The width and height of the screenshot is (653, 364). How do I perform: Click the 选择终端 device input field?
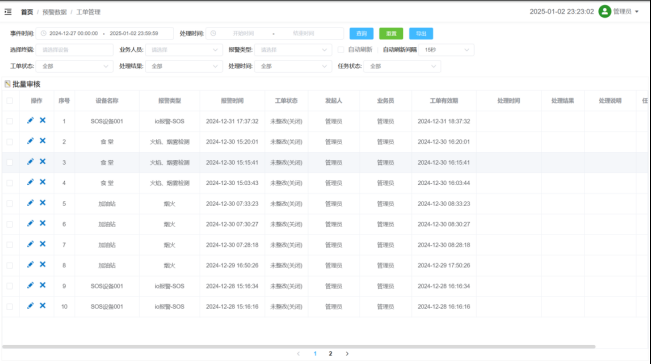(x=75, y=50)
